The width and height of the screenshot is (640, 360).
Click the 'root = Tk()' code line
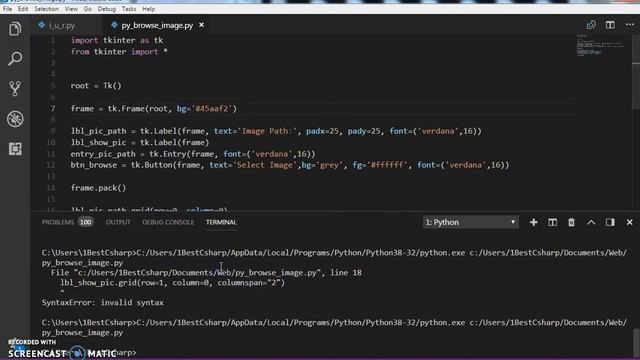[96, 86]
